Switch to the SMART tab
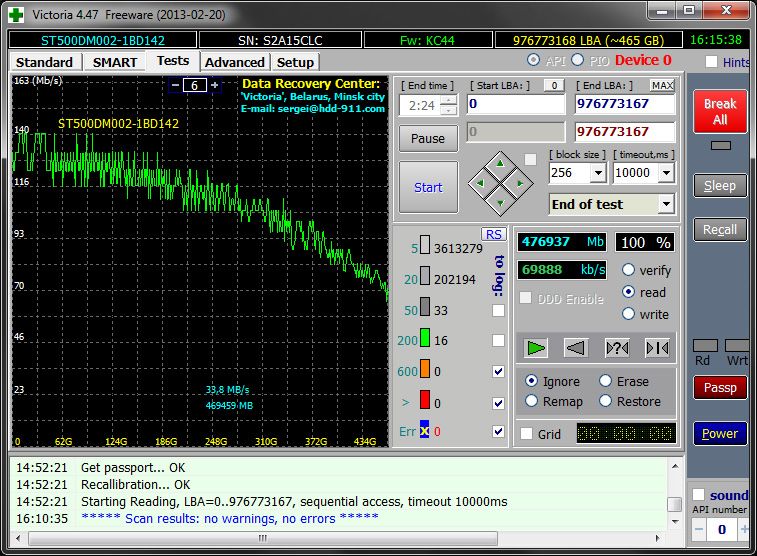This screenshot has height=556, width=757. [x=115, y=62]
